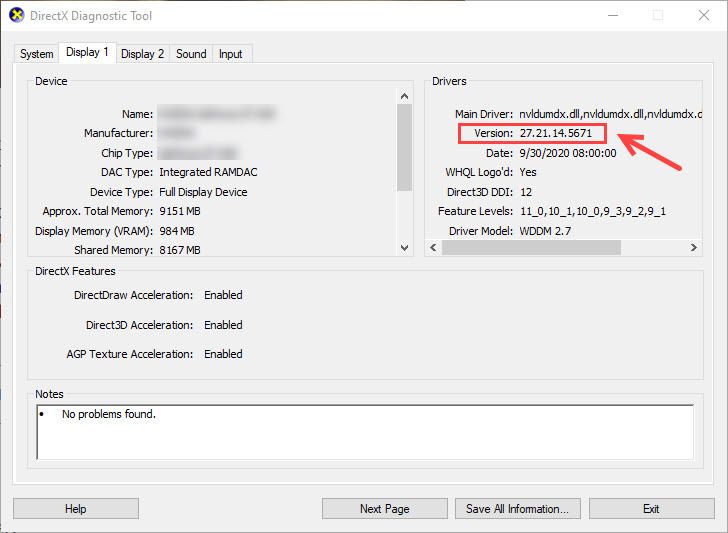
Task: Click the DirectX Diagnostic Tool title icon
Action: (x=16, y=15)
